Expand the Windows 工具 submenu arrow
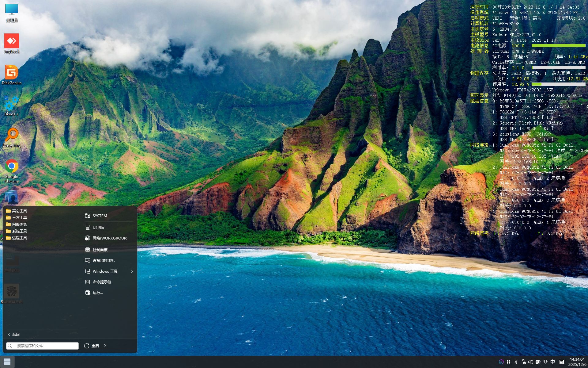This screenshot has width=588, height=368. tap(132, 271)
